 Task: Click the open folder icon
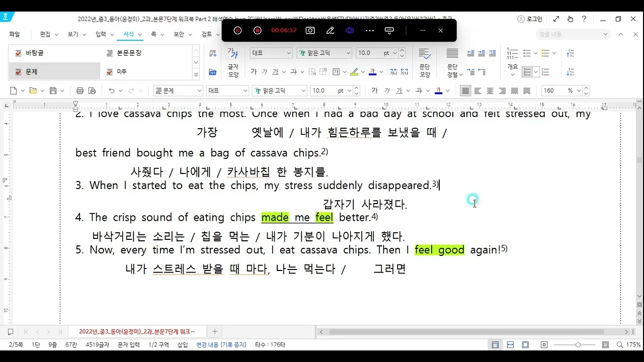click(x=33, y=91)
